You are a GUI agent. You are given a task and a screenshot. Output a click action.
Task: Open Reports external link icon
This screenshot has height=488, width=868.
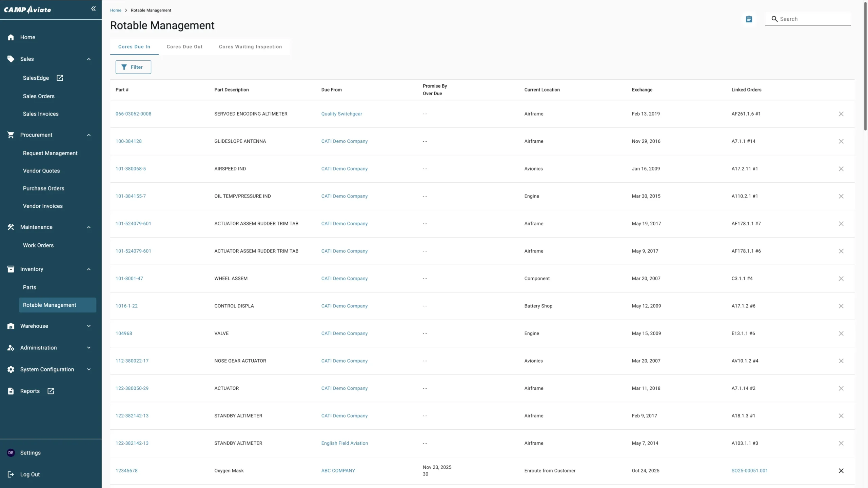[x=51, y=391]
